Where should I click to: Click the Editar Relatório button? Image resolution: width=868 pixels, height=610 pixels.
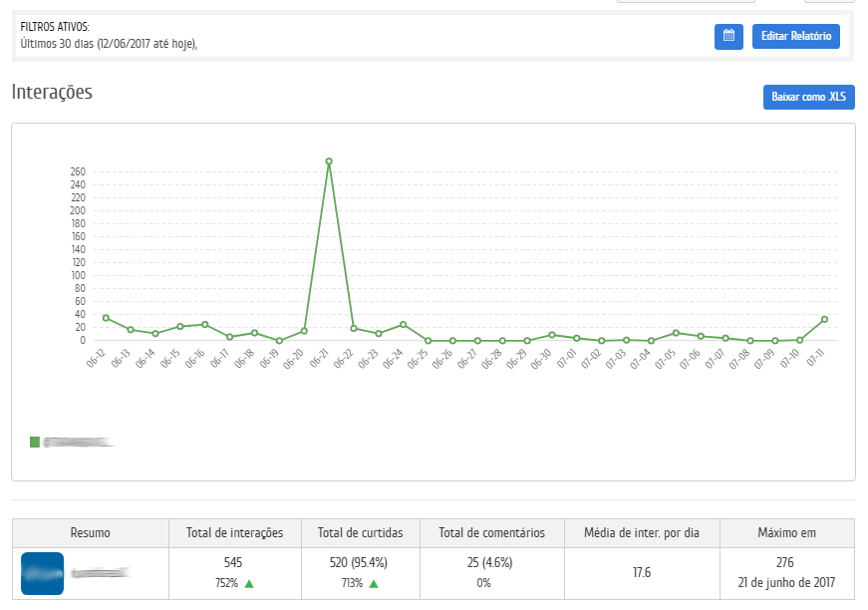[795, 36]
